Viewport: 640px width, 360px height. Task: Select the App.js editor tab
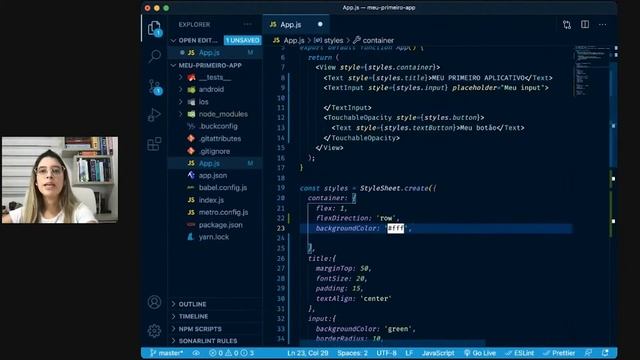click(x=296, y=25)
